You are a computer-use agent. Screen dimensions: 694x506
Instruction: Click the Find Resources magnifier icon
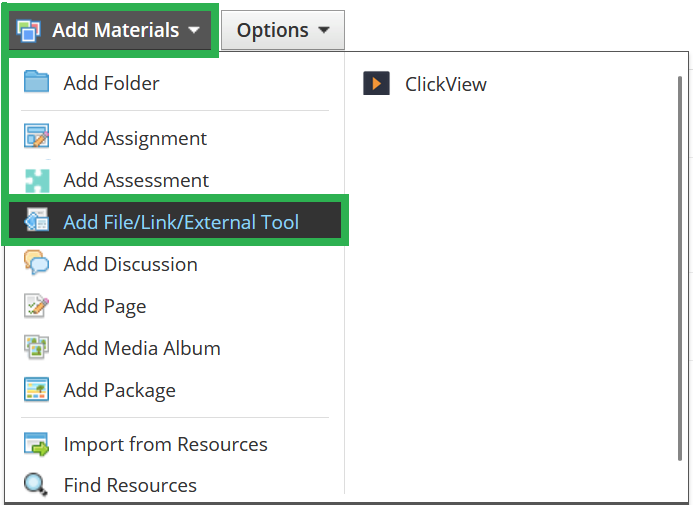click(x=35, y=484)
